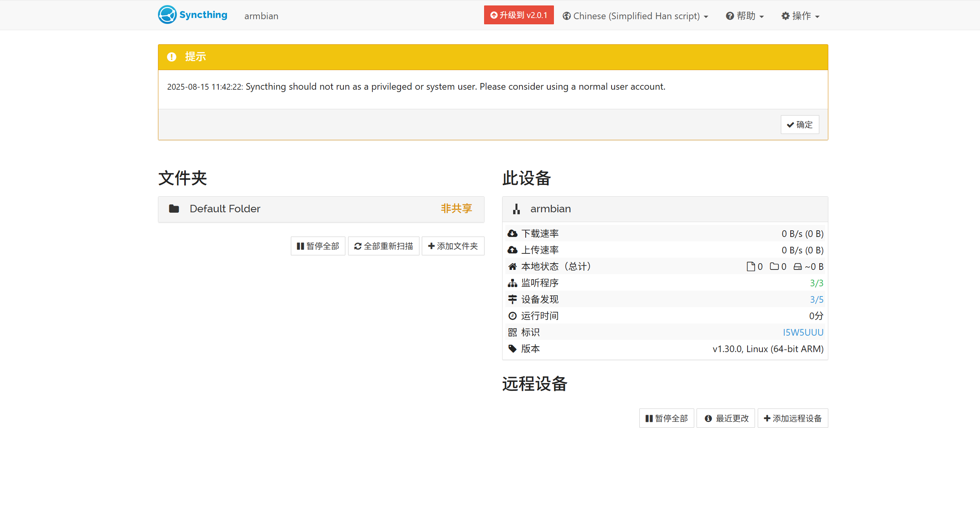
Task: Click the sitemap icon for 监听程序
Action: (x=512, y=283)
